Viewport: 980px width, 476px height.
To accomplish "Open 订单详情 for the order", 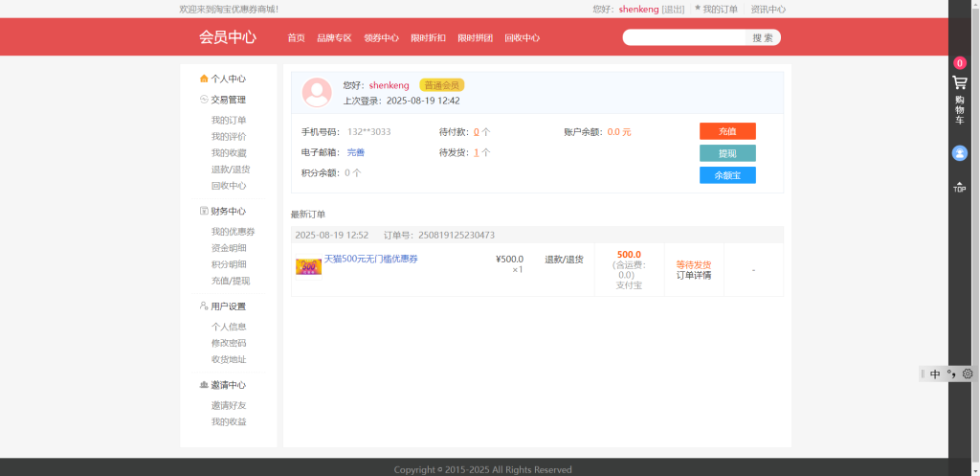I will pyautogui.click(x=694, y=275).
